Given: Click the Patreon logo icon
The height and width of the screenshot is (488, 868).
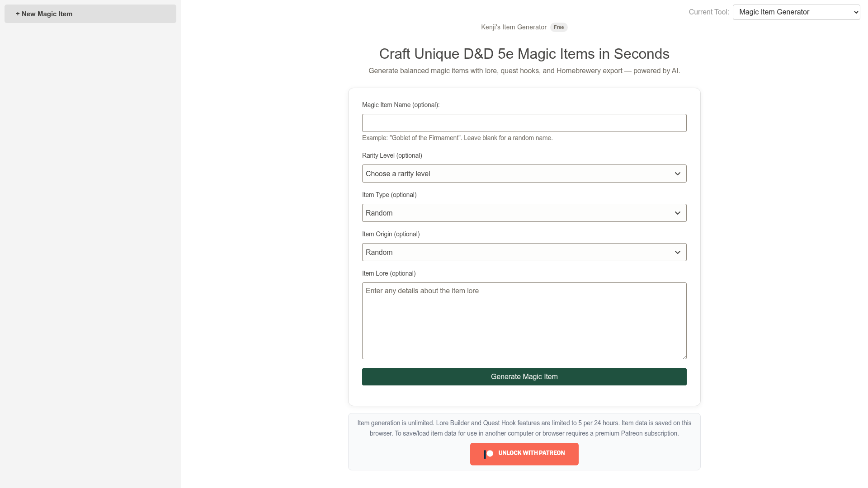Looking at the screenshot, I should 489,454.
